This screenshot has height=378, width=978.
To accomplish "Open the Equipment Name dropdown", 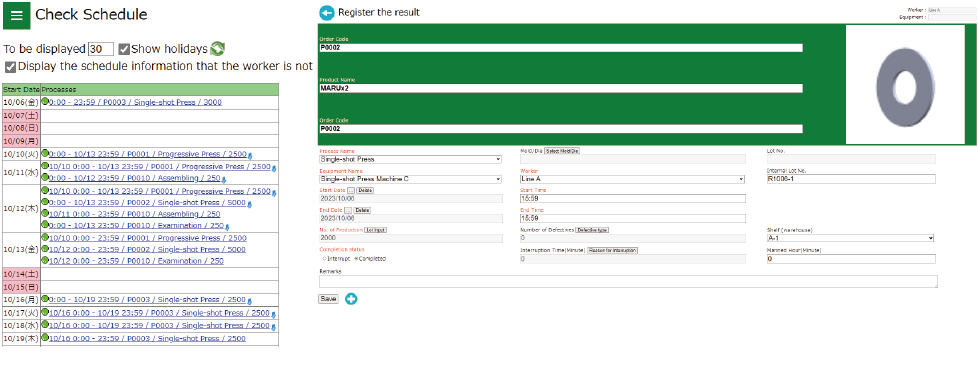I will pyautogui.click(x=410, y=179).
